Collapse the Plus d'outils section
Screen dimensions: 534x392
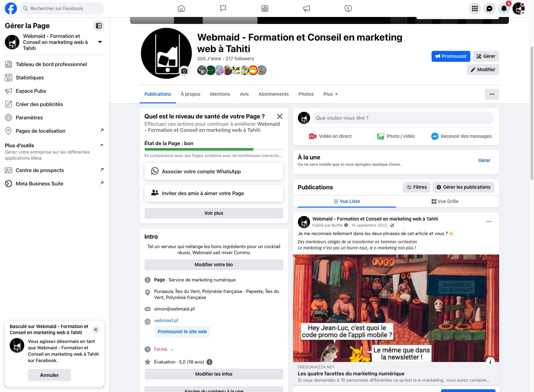[x=102, y=145]
